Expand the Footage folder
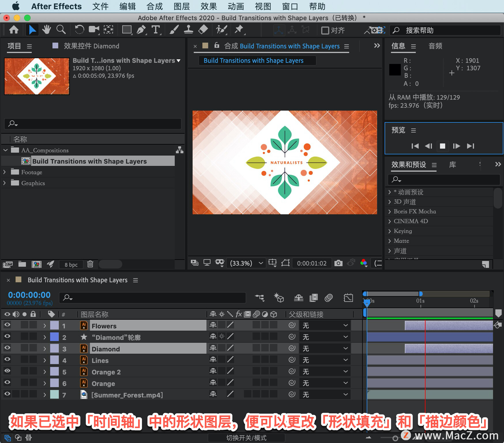Screen dimensions: 504x443 click(x=4, y=172)
